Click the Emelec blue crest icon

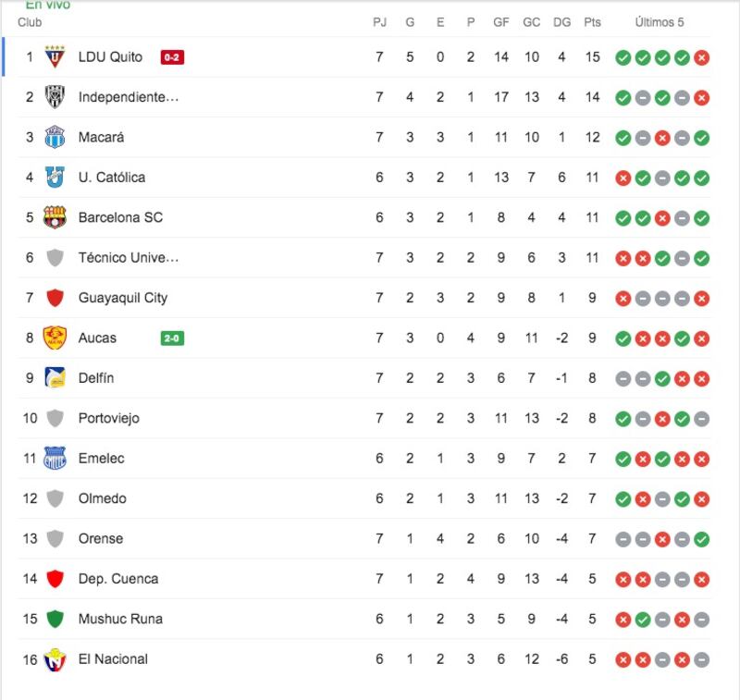[55, 458]
